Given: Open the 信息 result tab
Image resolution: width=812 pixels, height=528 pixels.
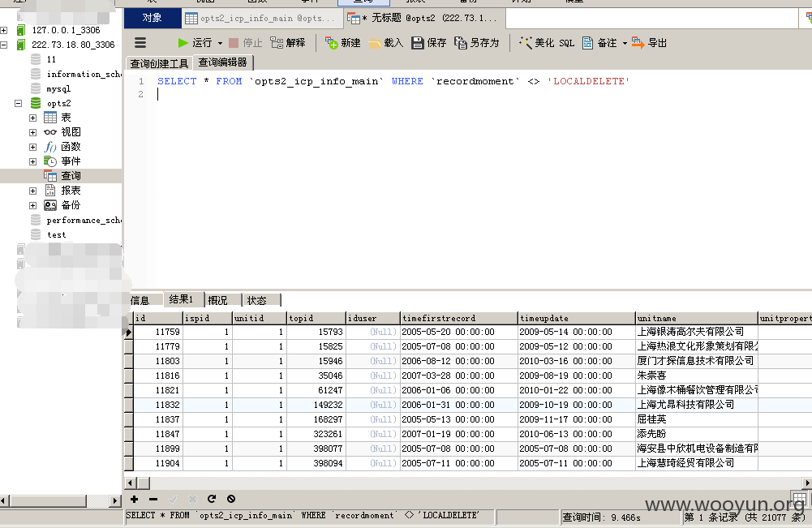Looking at the screenshot, I should pos(140,300).
